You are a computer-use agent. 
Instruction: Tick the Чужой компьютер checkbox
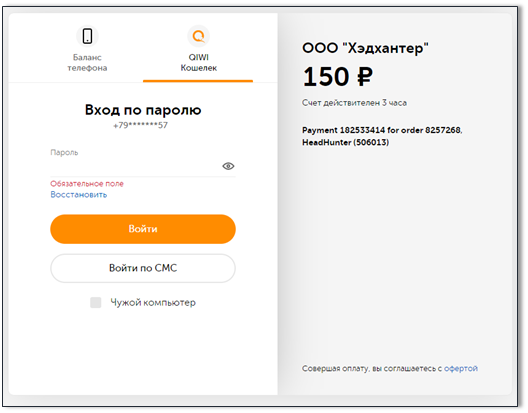click(x=96, y=303)
